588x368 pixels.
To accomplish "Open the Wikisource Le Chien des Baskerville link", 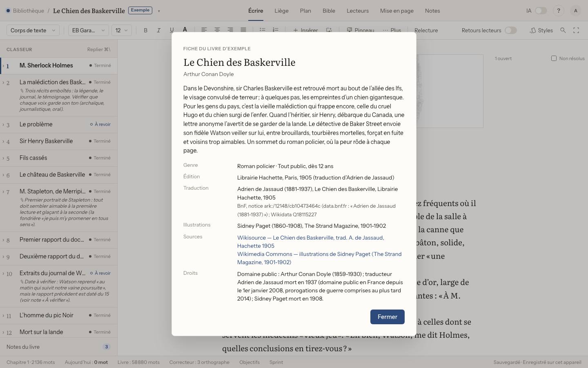I will pyautogui.click(x=311, y=242).
